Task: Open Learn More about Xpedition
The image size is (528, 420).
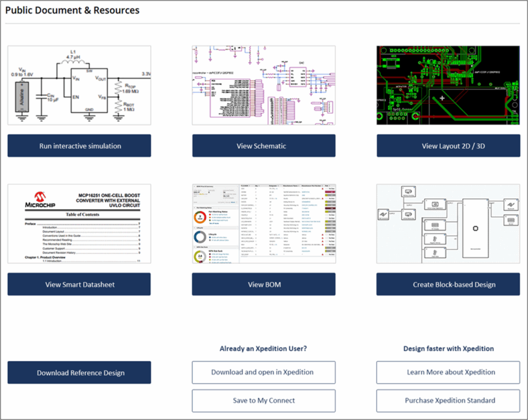Action: coord(448,373)
